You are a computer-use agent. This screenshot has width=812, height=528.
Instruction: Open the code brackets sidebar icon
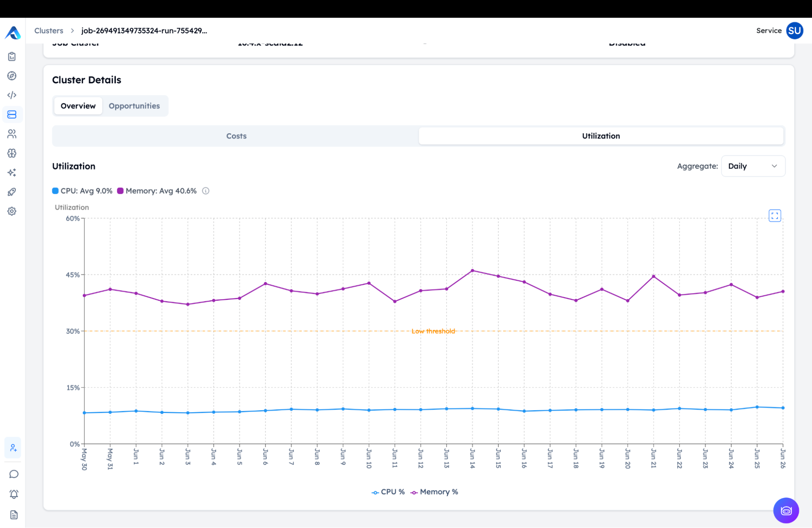(12, 95)
